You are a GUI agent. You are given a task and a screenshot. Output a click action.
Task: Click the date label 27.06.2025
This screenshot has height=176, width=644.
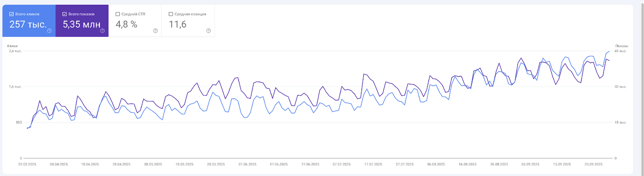(310, 164)
